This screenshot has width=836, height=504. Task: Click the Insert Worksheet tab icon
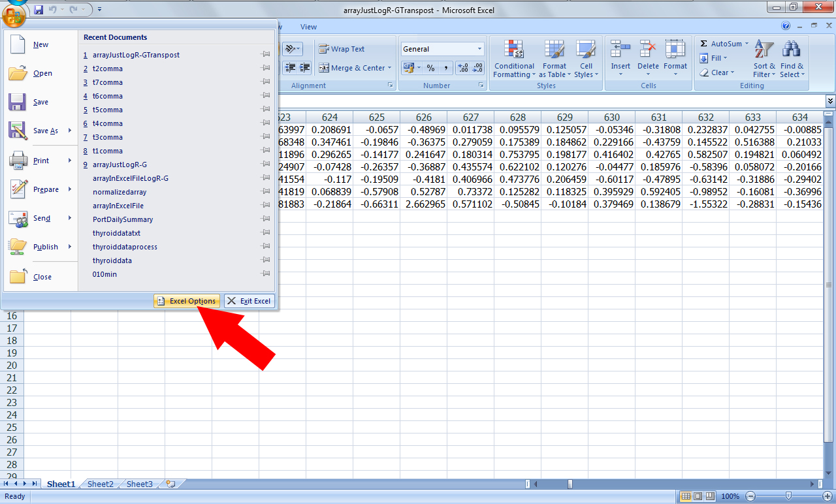(171, 484)
